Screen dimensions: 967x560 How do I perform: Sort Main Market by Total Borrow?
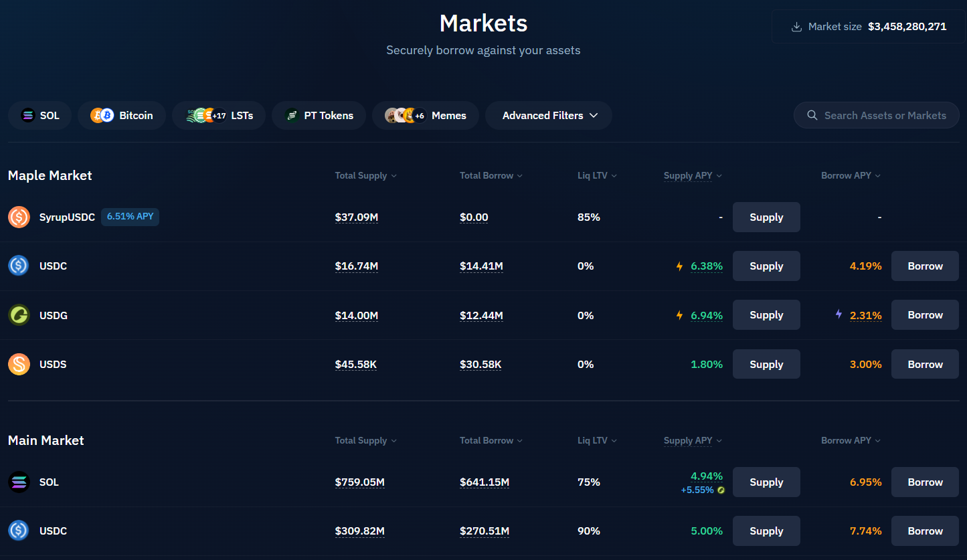491,440
